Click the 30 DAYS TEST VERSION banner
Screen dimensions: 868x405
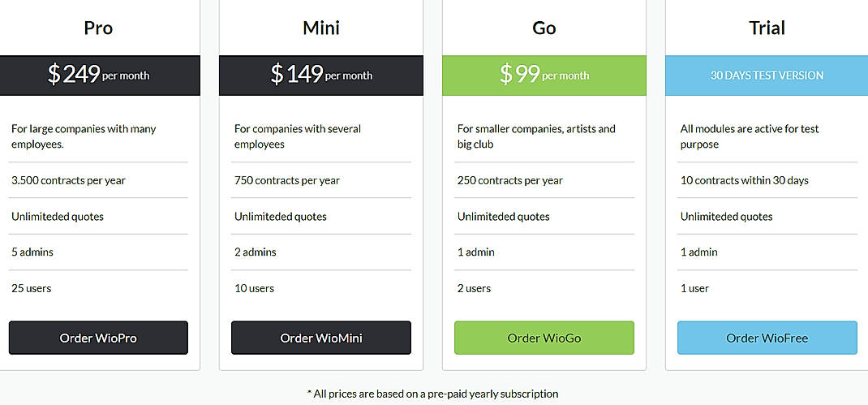767,75
